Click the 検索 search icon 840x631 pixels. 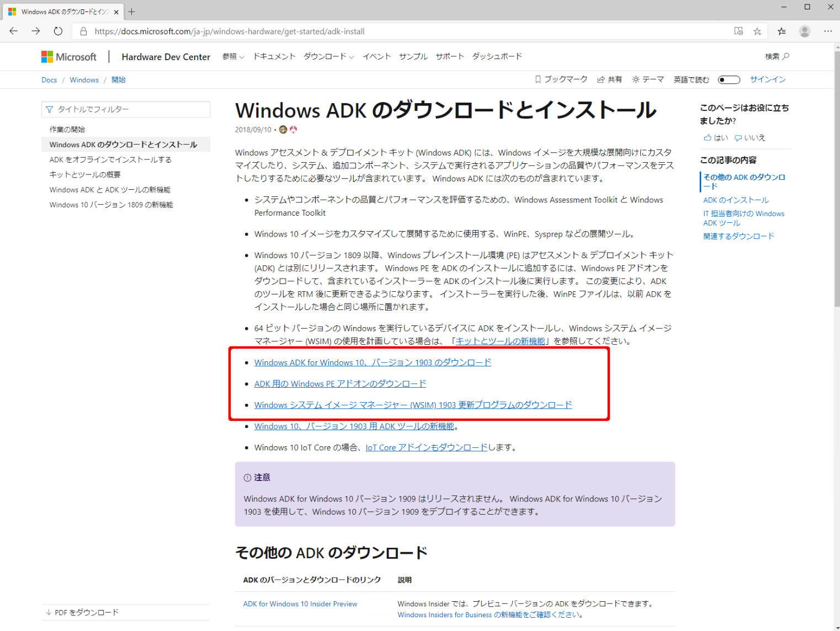click(777, 56)
